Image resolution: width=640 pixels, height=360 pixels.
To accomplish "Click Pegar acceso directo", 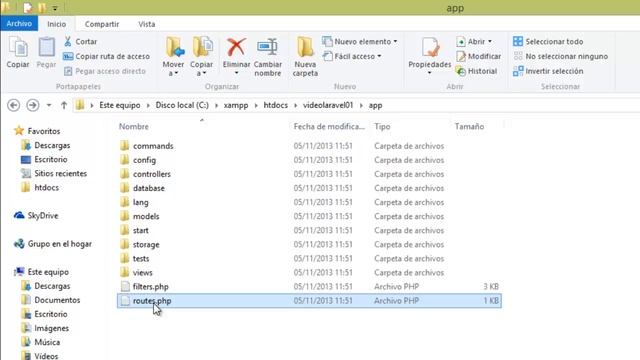I will pyautogui.click(x=104, y=71).
